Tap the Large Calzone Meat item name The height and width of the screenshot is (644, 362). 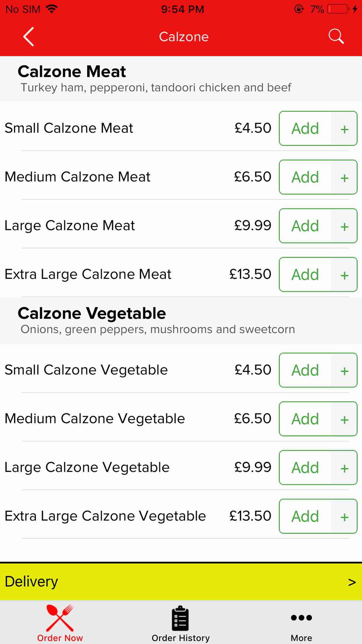pos(70,226)
